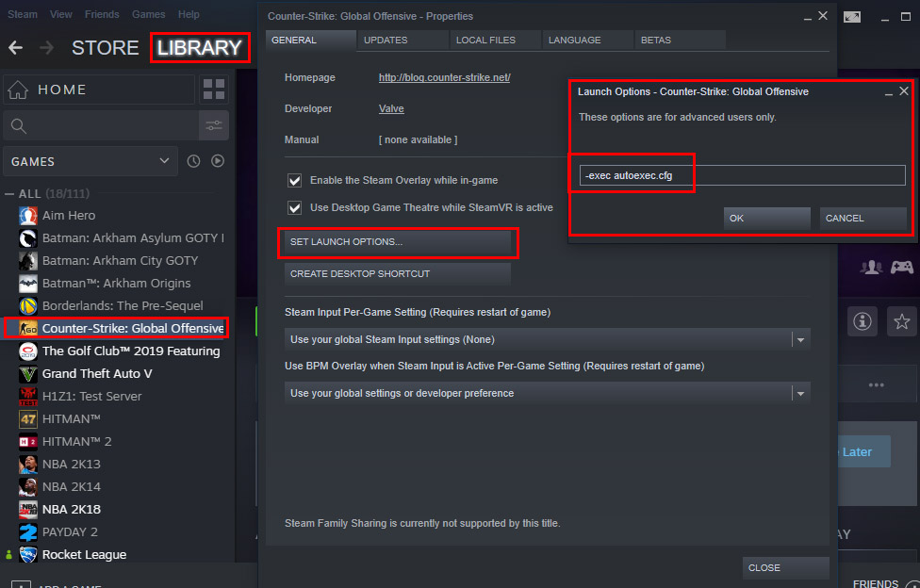Screen dimensions: 920x588
Task: Click SET LAUNCH OPTIONS button
Action: (397, 242)
